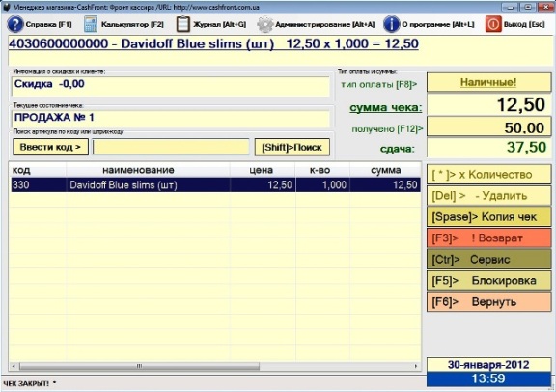This screenshot has height=392, width=556.
Task: Click the change amount 37,50
Action: point(488,147)
